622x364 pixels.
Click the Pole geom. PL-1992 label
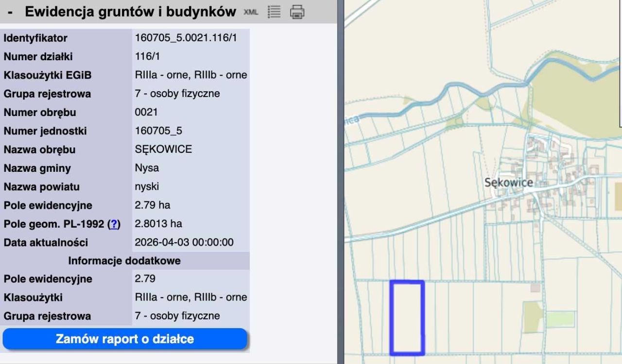[54, 224]
